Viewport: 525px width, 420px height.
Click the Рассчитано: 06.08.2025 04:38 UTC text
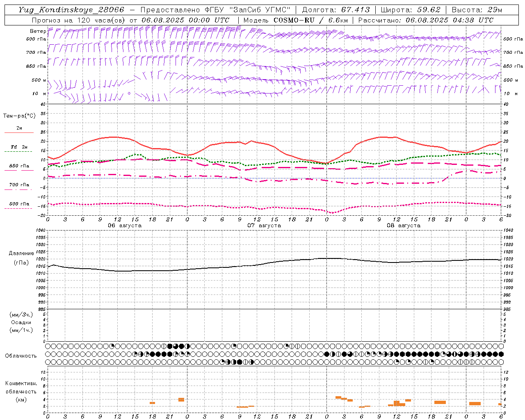pyautogui.click(x=426, y=20)
